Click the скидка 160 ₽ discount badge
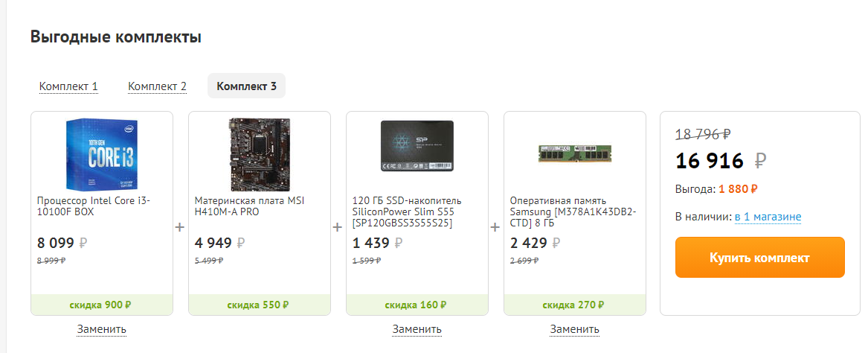The width and height of the screenshot is (868, 353). click(417, 305)
